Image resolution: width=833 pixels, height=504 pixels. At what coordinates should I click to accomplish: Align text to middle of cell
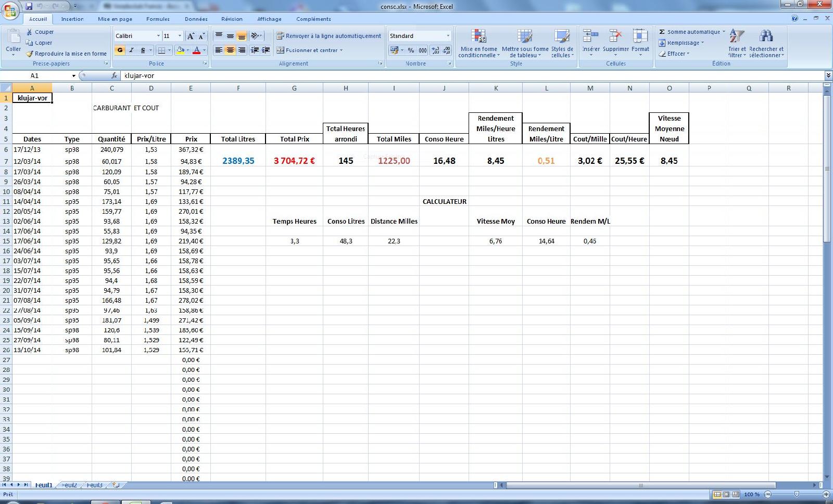[x=230, y=36]
